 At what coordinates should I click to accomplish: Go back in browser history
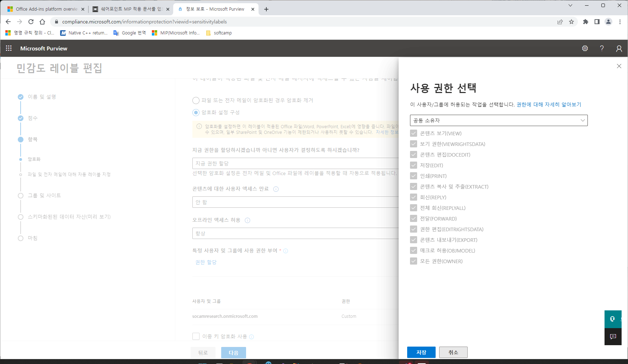tap(8, 22)
